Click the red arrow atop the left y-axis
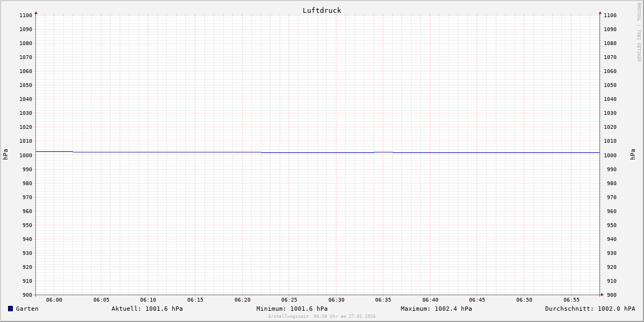 pos(36,12)
